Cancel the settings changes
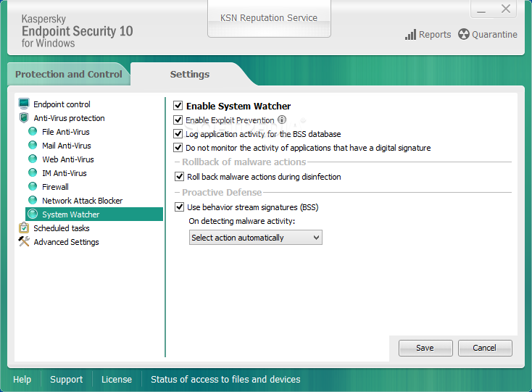532x392 pixels. point(485,348)
